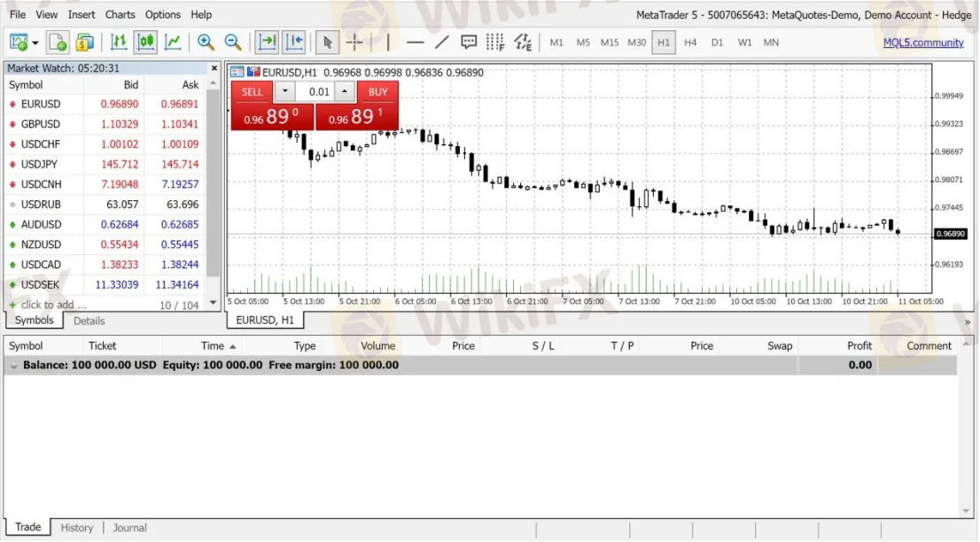
Task: Switch chart to candlestick view
Action: tap(145, 42)
